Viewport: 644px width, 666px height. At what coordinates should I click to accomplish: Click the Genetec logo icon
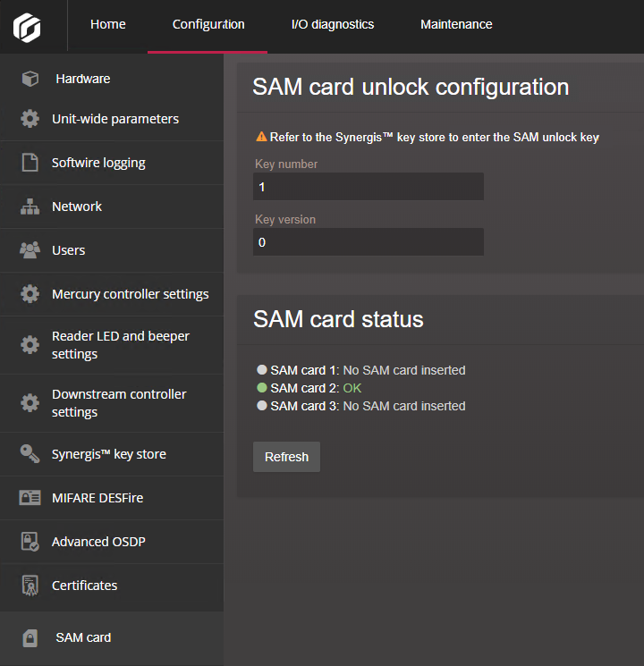(27, 28)
